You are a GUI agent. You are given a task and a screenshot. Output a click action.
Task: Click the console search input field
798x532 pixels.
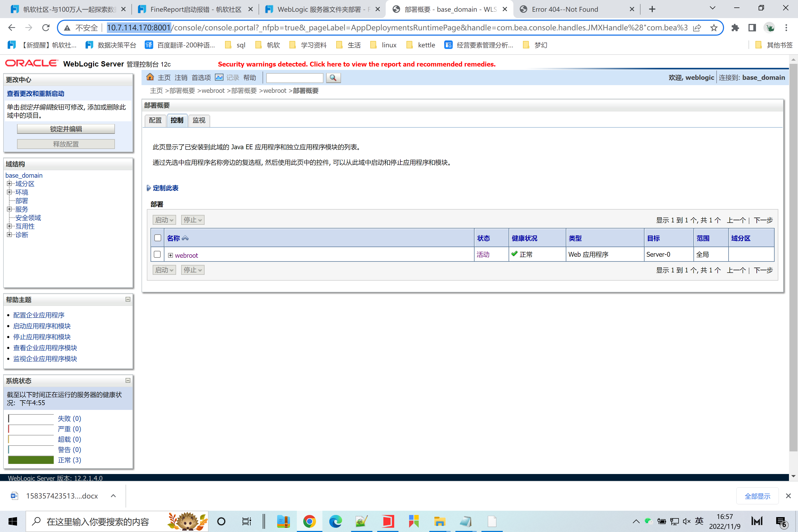(295, 78)
